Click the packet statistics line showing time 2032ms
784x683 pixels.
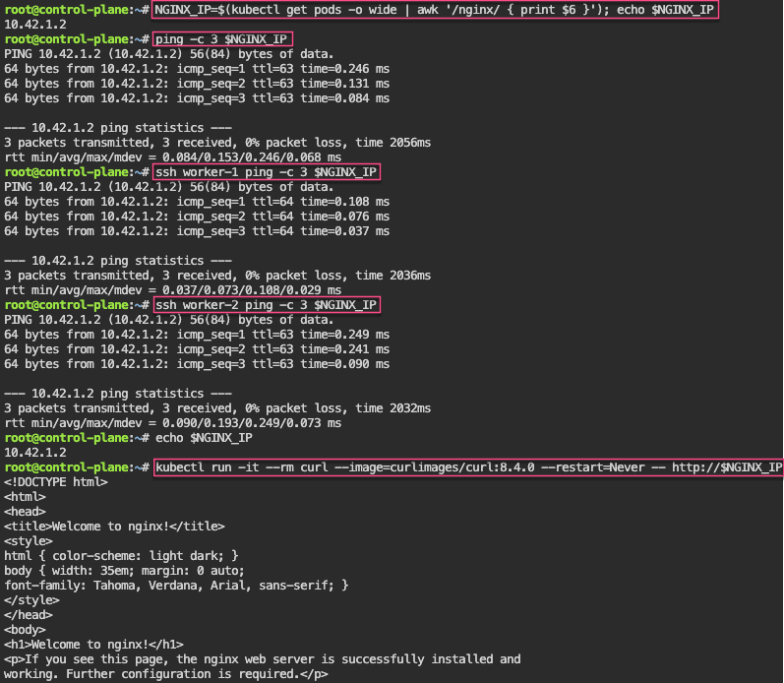coord(217,408)
